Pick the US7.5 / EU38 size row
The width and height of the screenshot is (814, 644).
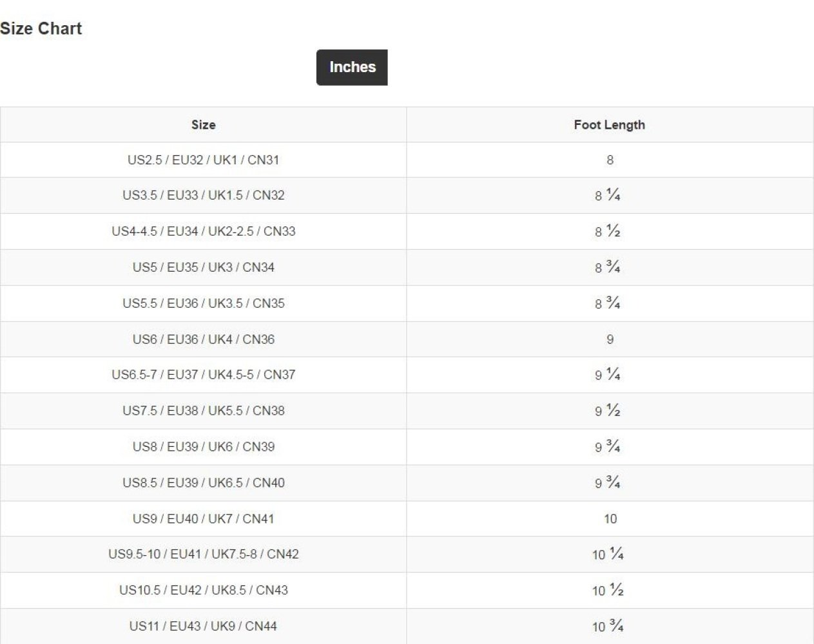(x=203, y=410)
